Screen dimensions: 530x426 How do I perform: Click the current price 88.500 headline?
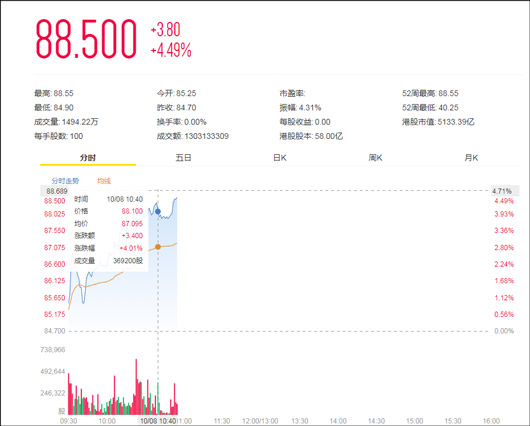click(x=86, y=39)
